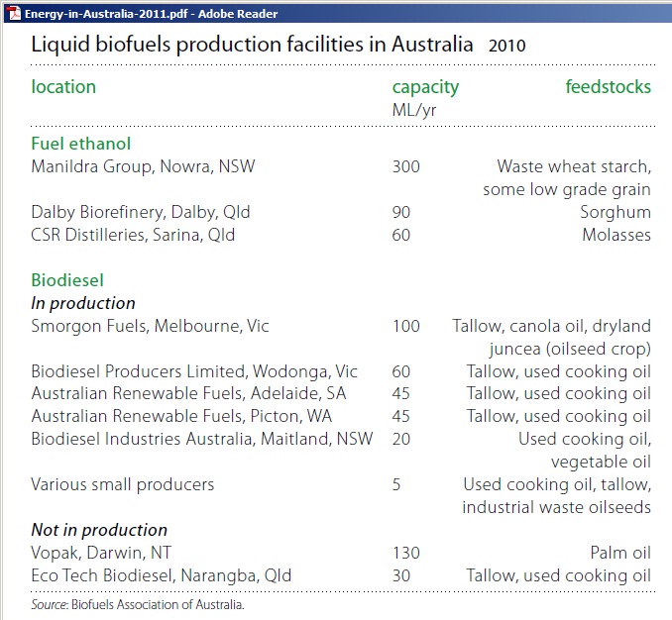Click 'Used cooking oil,' in Maitland row

(x=585, y=440)
